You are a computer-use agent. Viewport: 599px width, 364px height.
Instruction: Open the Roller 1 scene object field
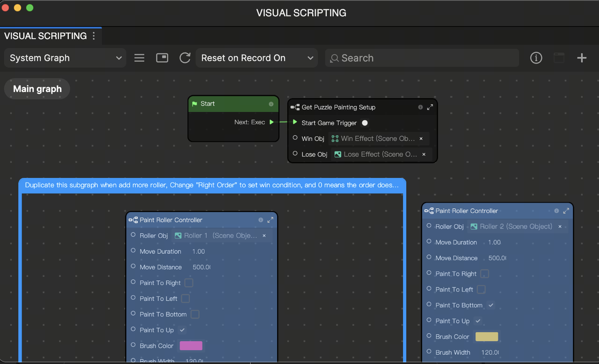[221, 236]
